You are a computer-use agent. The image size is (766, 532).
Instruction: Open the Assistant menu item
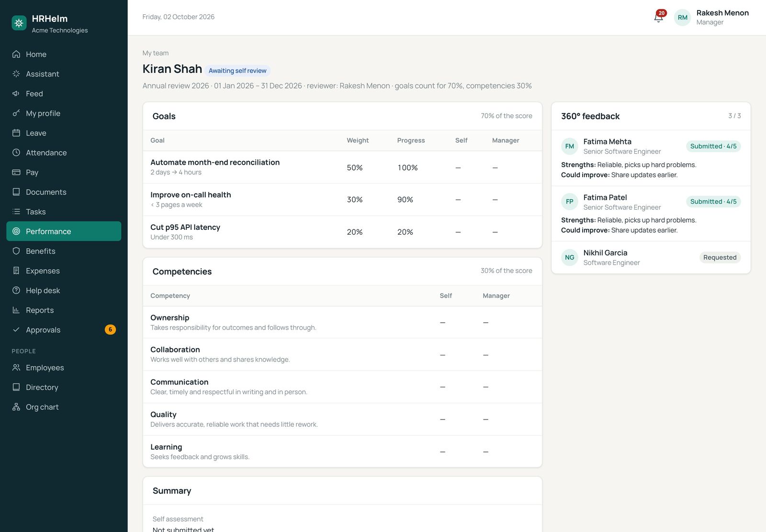click(x=64, y=74)
